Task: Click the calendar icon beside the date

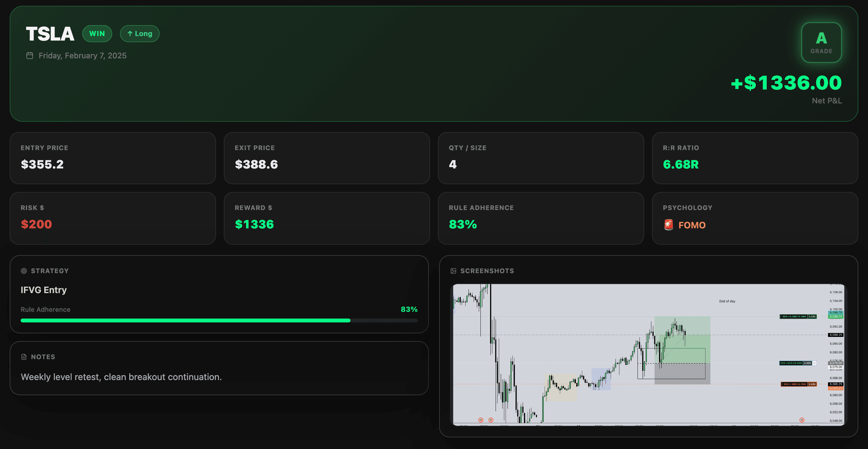Action: coord(30,55)
